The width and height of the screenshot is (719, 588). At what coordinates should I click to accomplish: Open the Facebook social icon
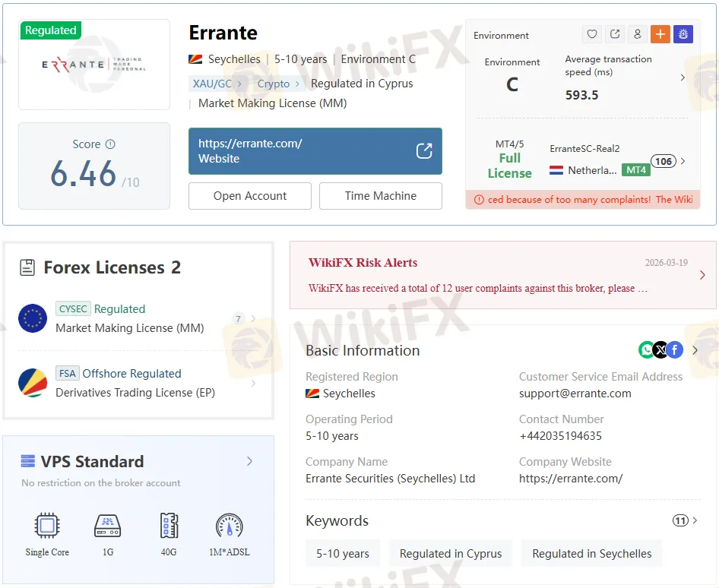[x=674, y=349]
